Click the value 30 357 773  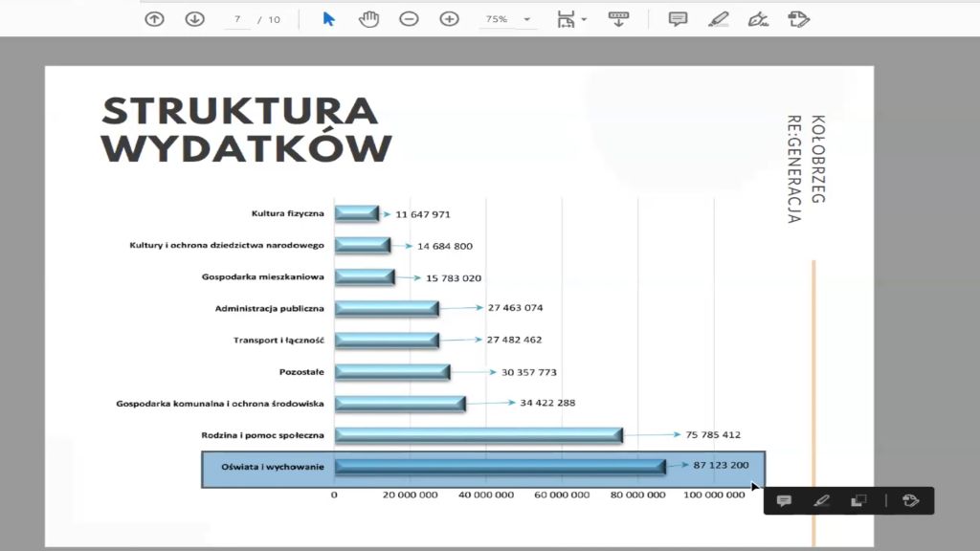[x=528, y=372]
